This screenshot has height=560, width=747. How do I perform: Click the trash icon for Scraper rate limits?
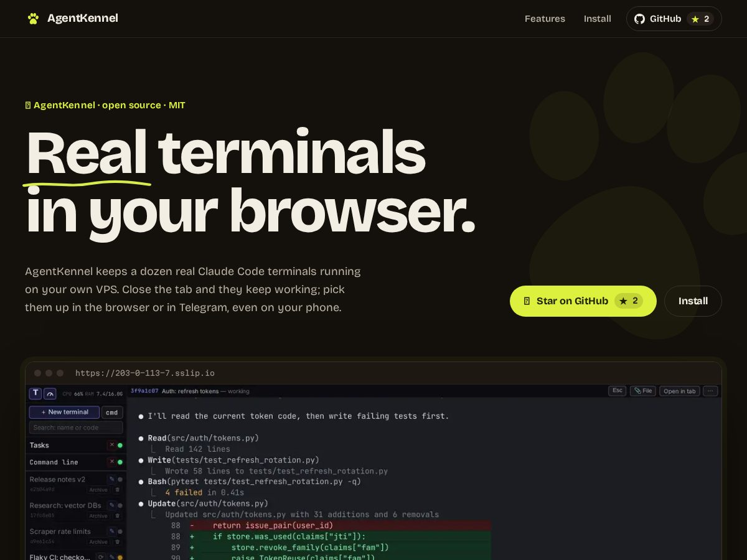[117, 542]
